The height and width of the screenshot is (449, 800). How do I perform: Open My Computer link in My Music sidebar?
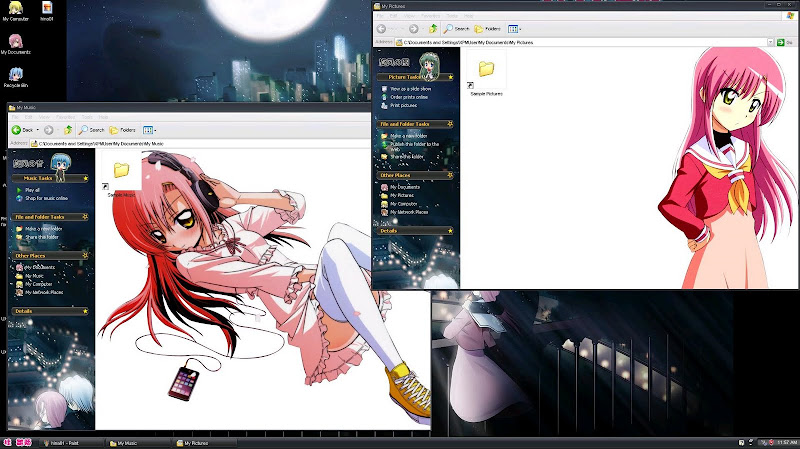click(x=39, y=284)
